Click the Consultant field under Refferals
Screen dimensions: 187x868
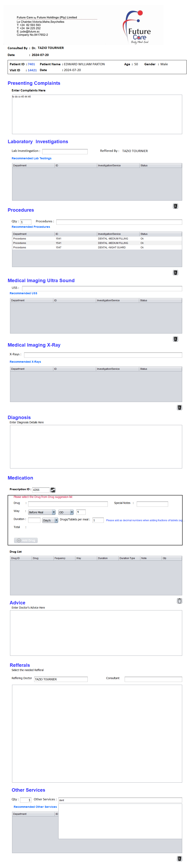153,679
